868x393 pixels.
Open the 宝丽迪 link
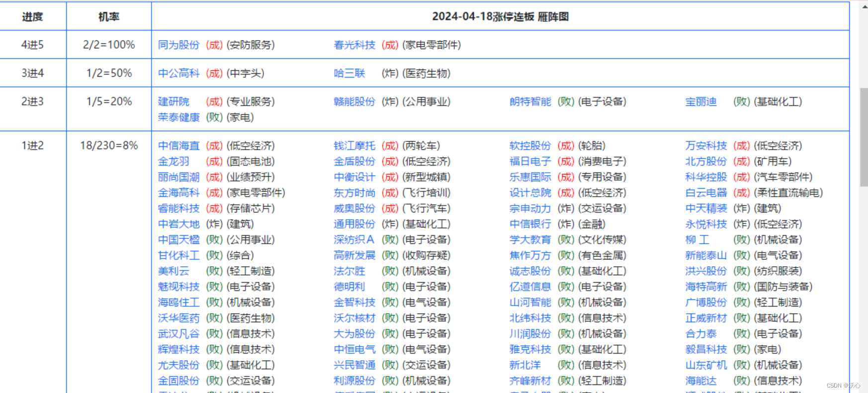[x=701, y=101]
